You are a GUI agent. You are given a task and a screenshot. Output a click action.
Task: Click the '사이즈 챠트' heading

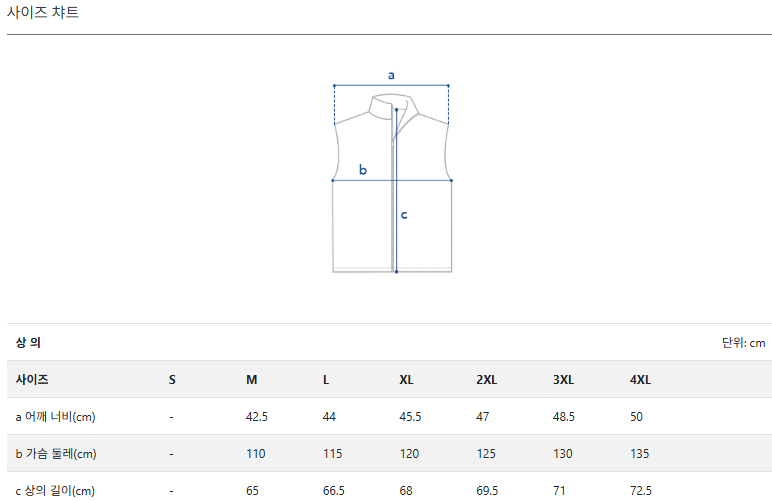[x=43, y=13]
